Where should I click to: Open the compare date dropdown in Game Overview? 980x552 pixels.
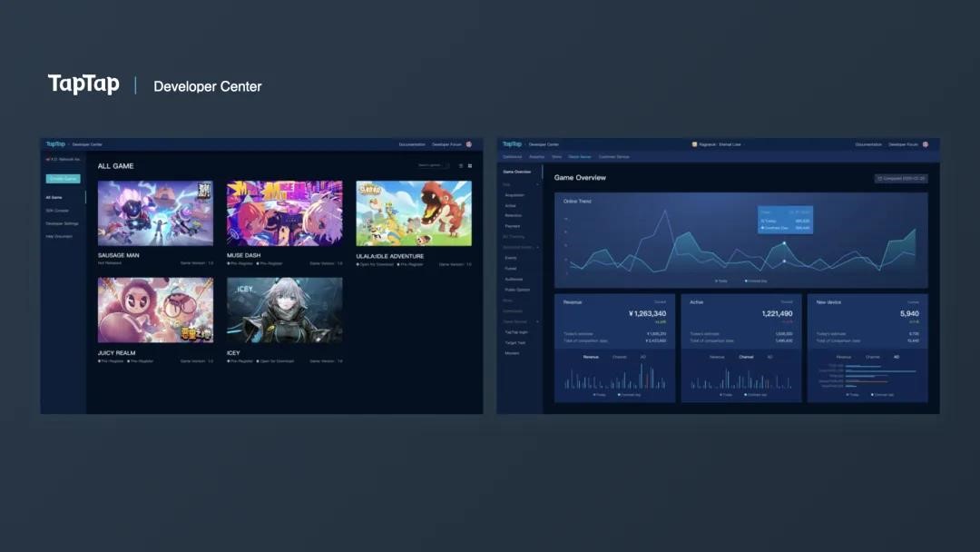coord(901,178)
